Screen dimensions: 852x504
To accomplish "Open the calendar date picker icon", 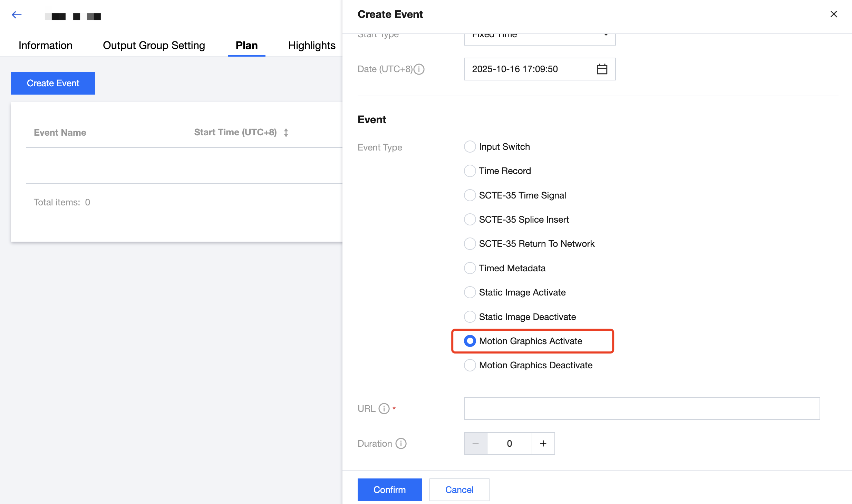I will point(602,69).
